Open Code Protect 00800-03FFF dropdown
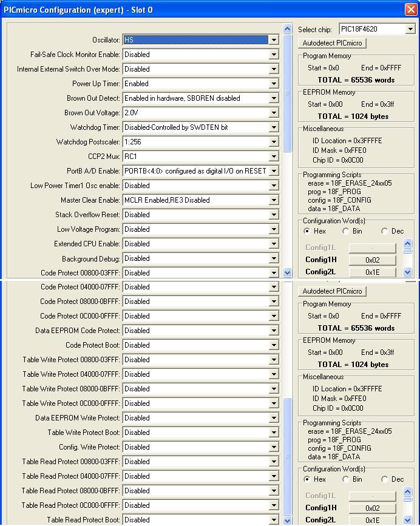This screenshot has height=526, width=420. 201,273
